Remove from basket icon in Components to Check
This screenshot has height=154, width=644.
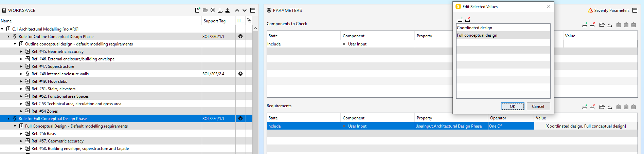pyautogui.click(x=626, y=25)
